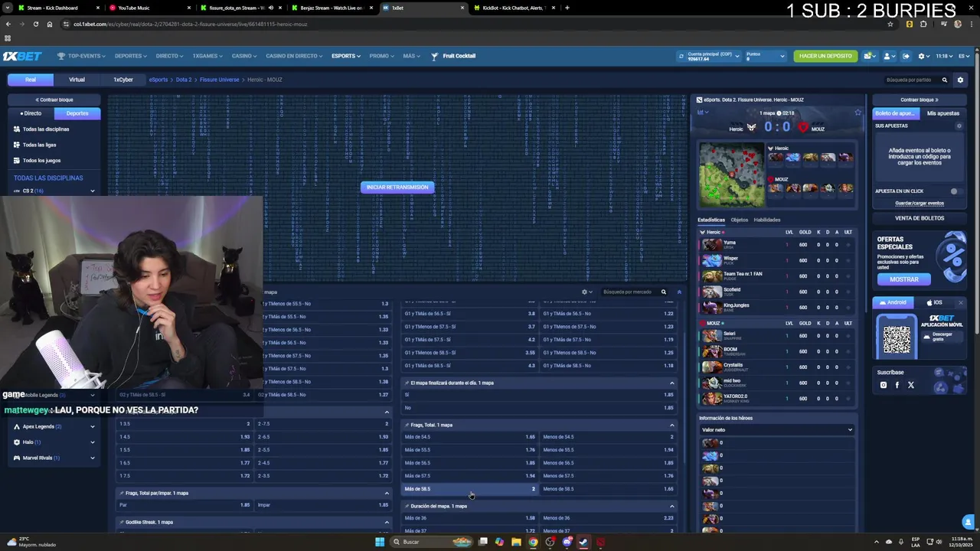Click Fissure Universe breadcrumb link
This screenshot has height=551, width=980.
[220, 80]
